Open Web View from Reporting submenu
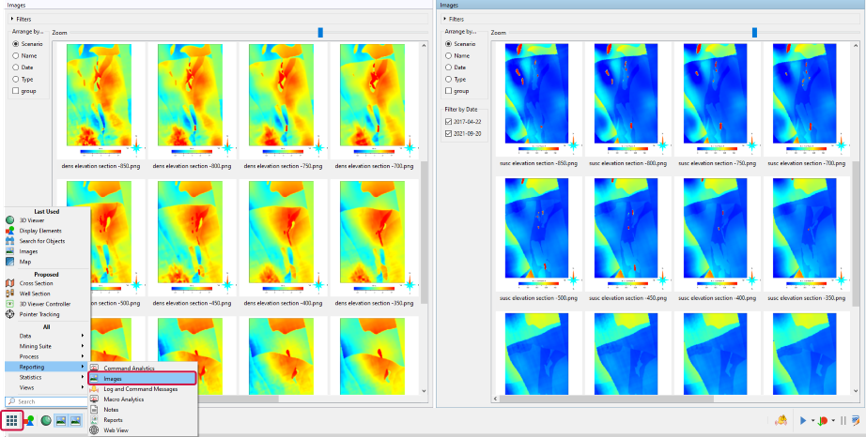The width and height of the screenshot is (866, 437). pyautogui.click(x=142, y=430)
